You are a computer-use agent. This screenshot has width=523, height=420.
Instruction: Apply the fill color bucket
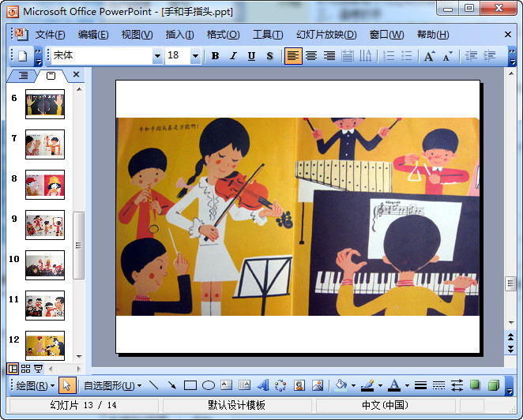point(341,386)
